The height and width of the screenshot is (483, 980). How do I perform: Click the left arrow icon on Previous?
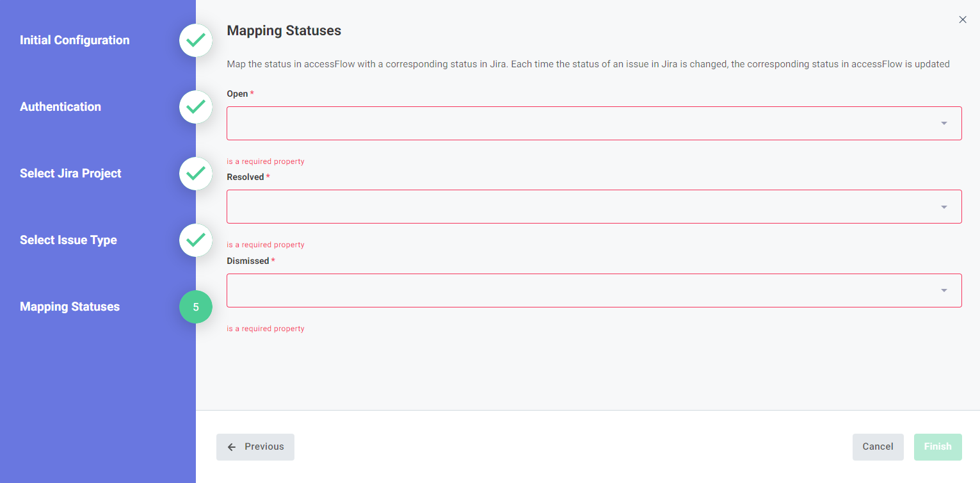[232, 447]
